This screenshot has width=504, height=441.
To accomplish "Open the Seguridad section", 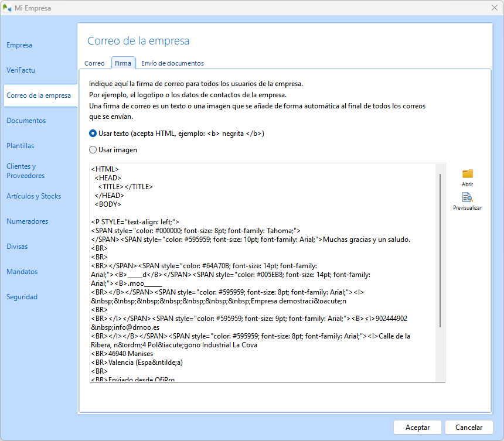I will click(22, 296).
